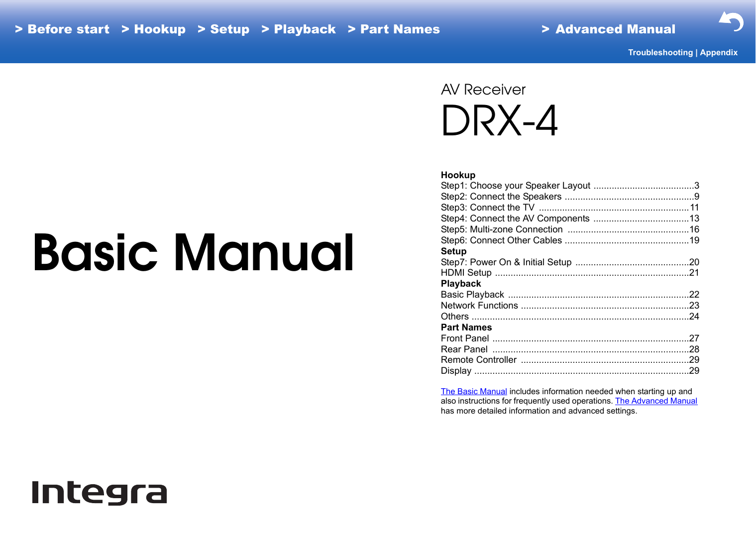Follow The Advanced Manual hyperlink
Screen dimensions: 756x535
tap(656, 401)
